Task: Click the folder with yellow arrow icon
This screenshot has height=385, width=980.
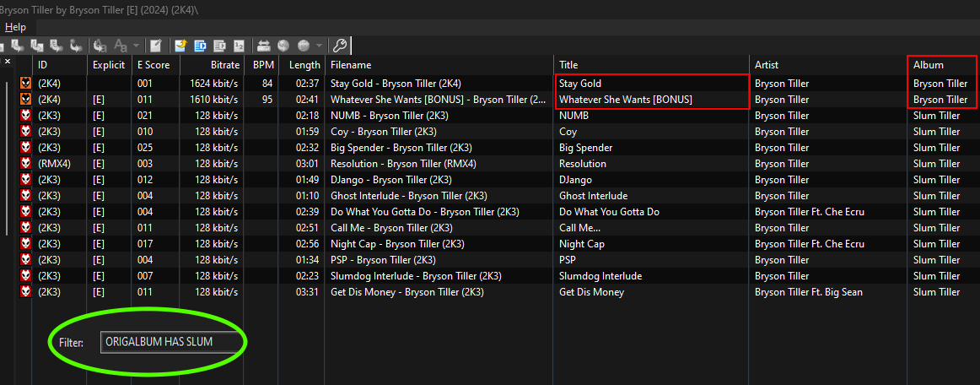Action: [x=181, y=45]
